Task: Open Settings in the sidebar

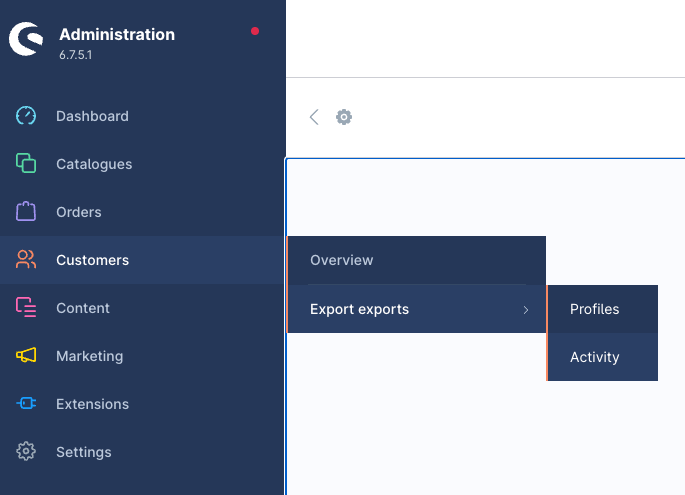Action: 142,452
